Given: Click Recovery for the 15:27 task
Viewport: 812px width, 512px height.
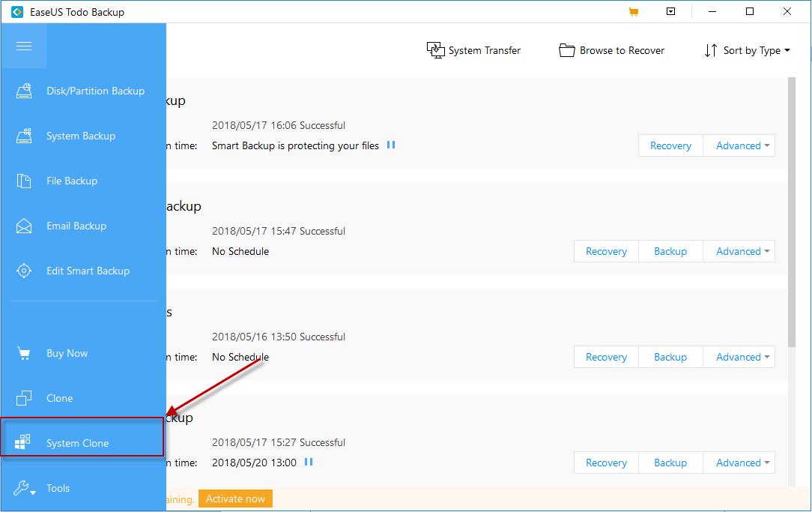Looking at the screenshot, I should [x=607, y=463].
